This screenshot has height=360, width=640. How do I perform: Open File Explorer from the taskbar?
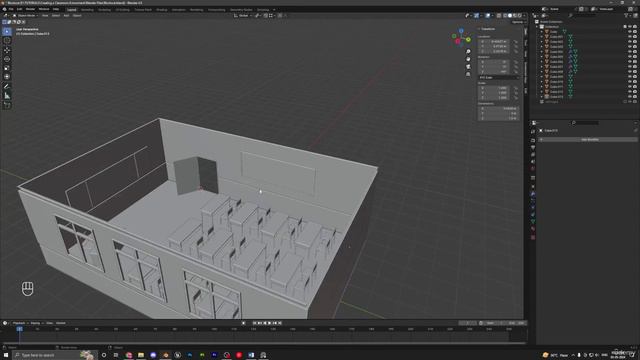(141, 355)
